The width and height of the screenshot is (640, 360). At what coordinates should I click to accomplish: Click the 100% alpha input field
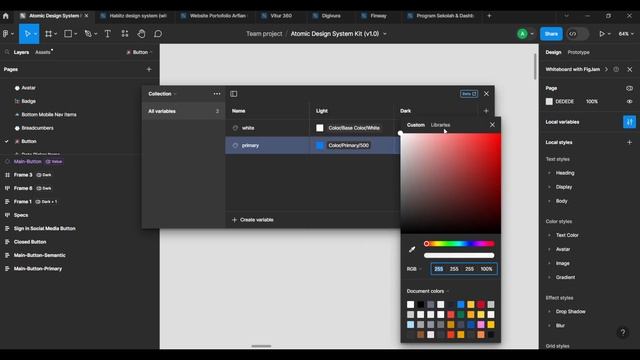pyautogui.click(x=486, y=269)
